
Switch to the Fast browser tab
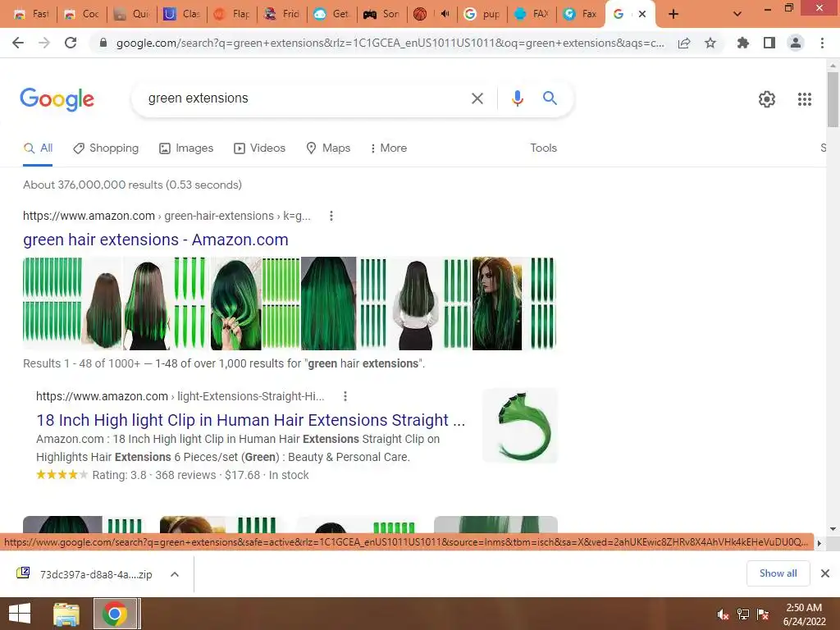(31, 14)
